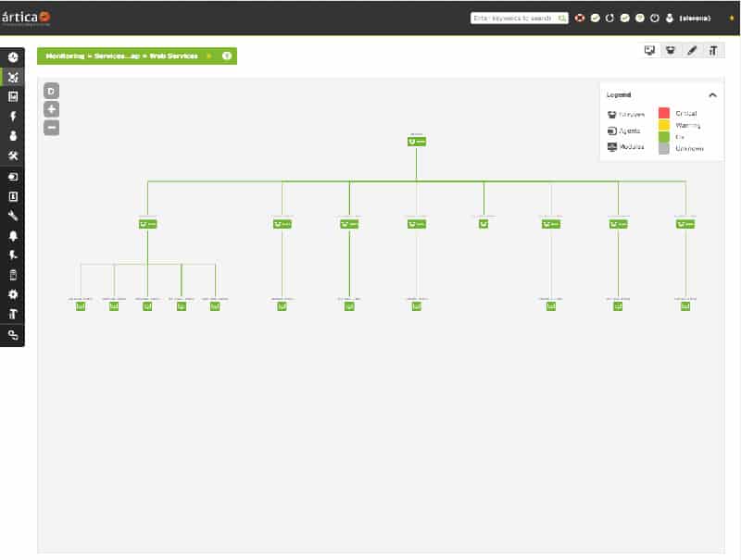Click the circular-arrow refresh icon in the header

[609, 18]
